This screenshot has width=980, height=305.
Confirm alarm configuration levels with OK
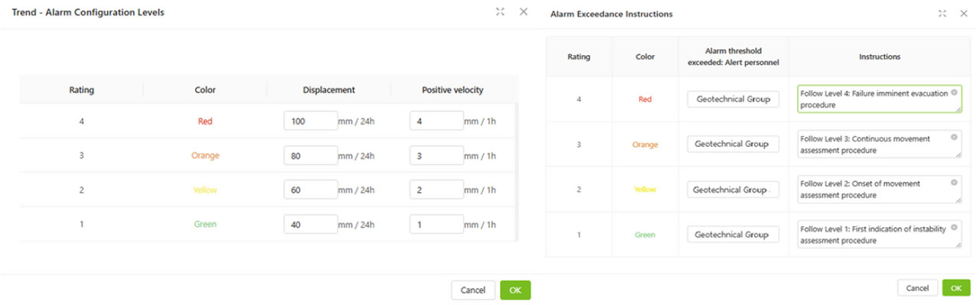coord(515,290)
